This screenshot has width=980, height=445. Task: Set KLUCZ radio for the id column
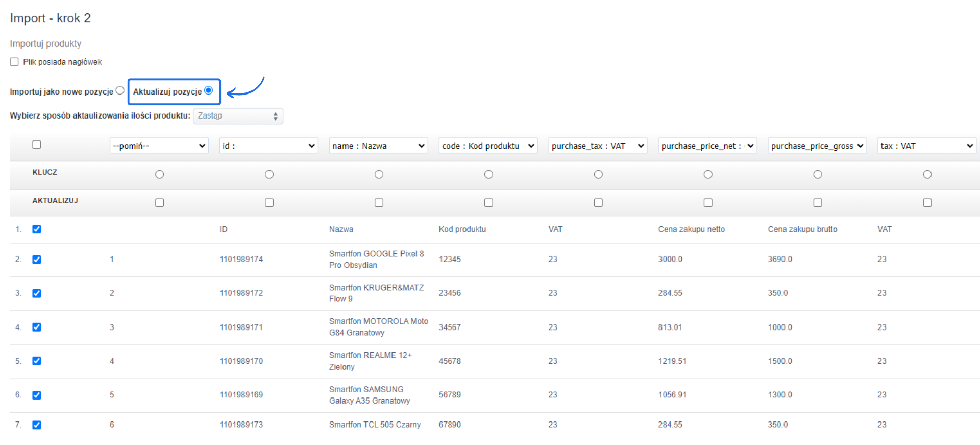click(x=269, y=174)
